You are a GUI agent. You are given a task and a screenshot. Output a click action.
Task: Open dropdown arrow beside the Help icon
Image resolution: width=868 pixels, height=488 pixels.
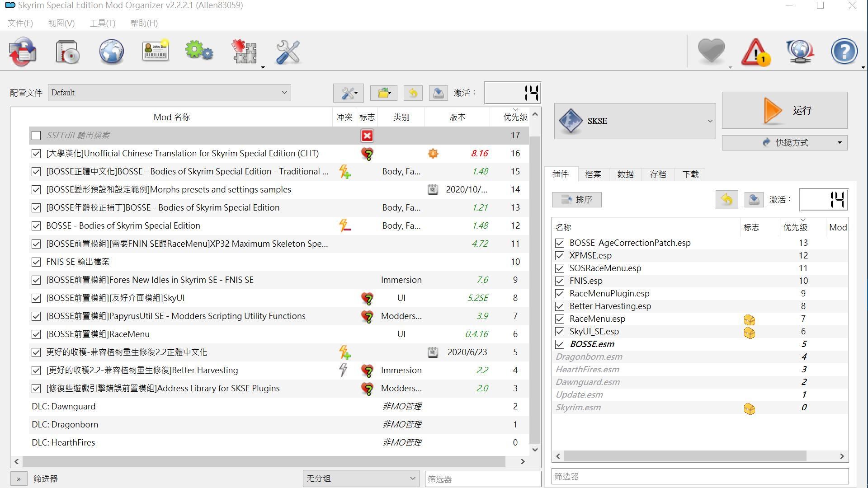pos(863,67)
